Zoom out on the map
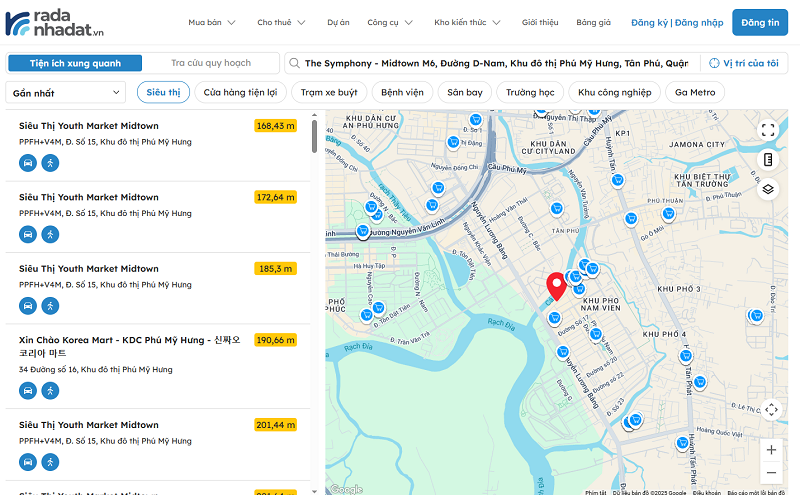The image size is (800, 495). click(771, 473)
